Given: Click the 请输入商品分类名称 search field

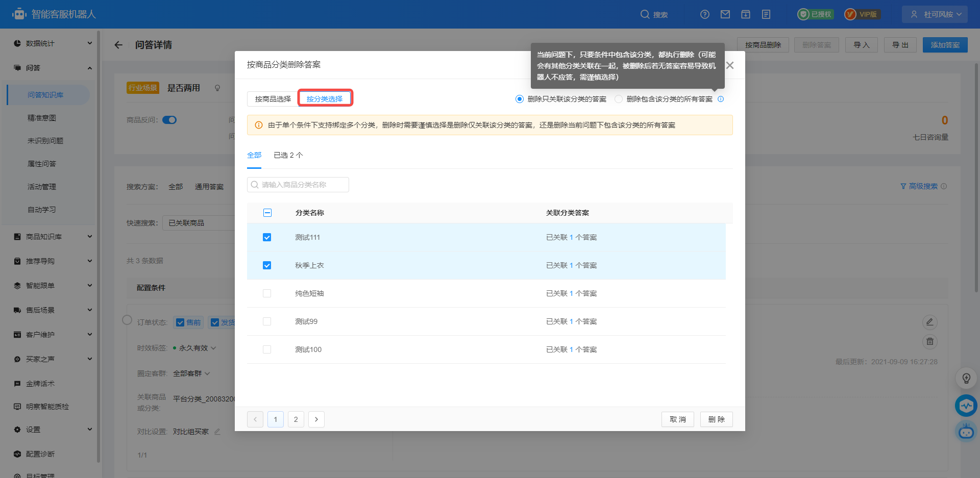Looking at the screenshot, I should tap(298, 185).
